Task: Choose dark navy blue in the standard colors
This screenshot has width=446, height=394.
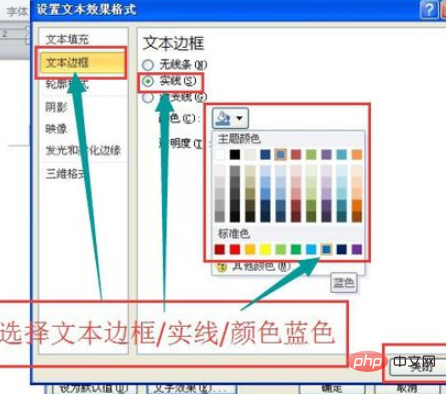Action: 342,249
